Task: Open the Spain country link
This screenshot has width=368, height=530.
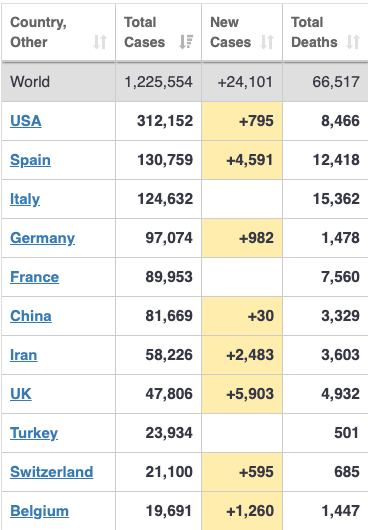Action: [x=30, y=160]
